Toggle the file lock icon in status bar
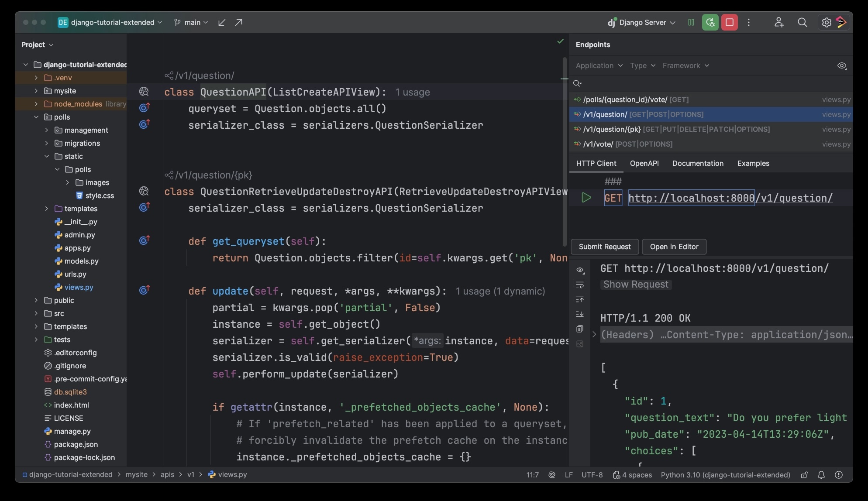The width and height of the screenshot is (868, 501). click(804, 475)
